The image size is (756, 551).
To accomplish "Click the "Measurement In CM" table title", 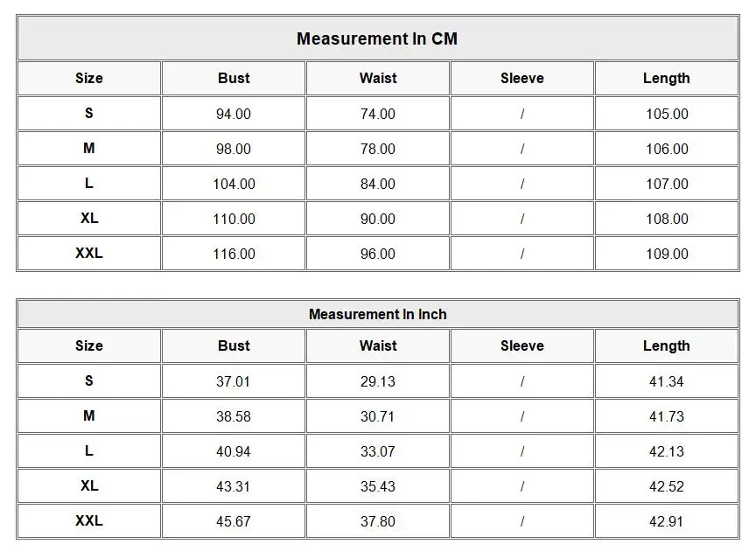I will point(377,38).
